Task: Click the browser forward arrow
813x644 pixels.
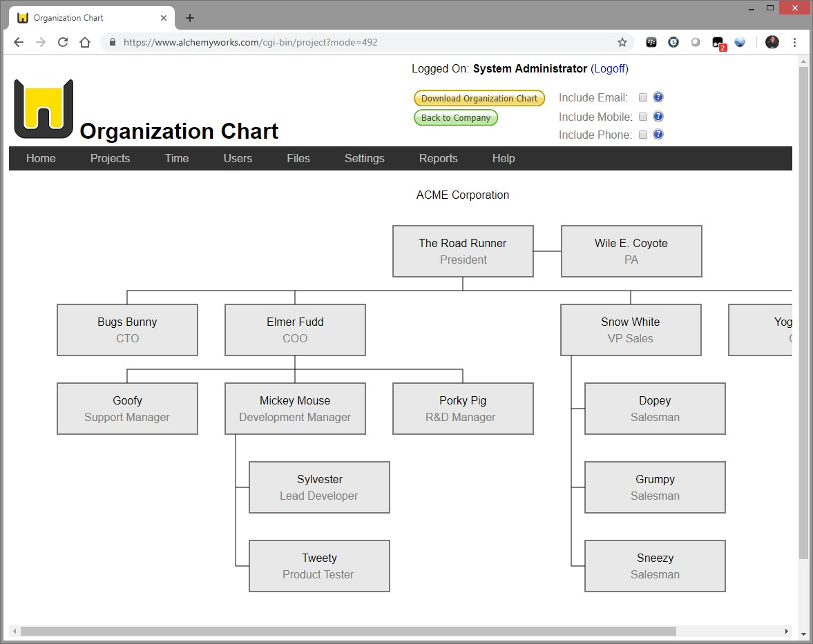Action: (41, 43)
